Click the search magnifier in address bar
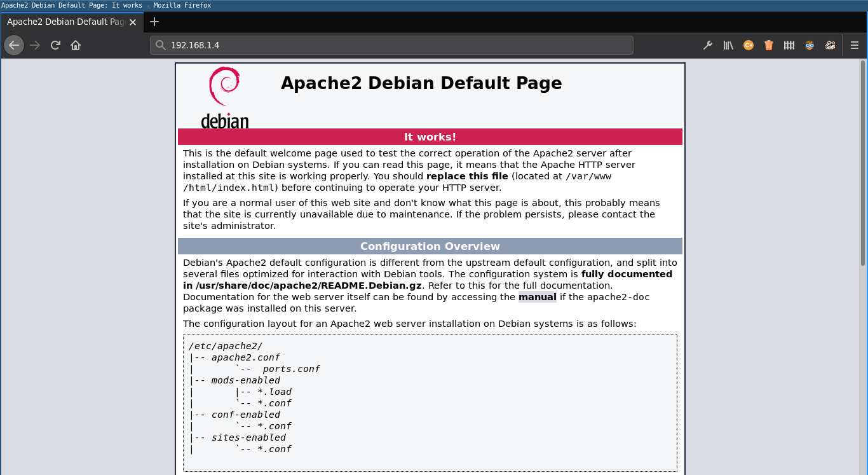The width and height of the screenshot is (868, 475). (161, 45)
